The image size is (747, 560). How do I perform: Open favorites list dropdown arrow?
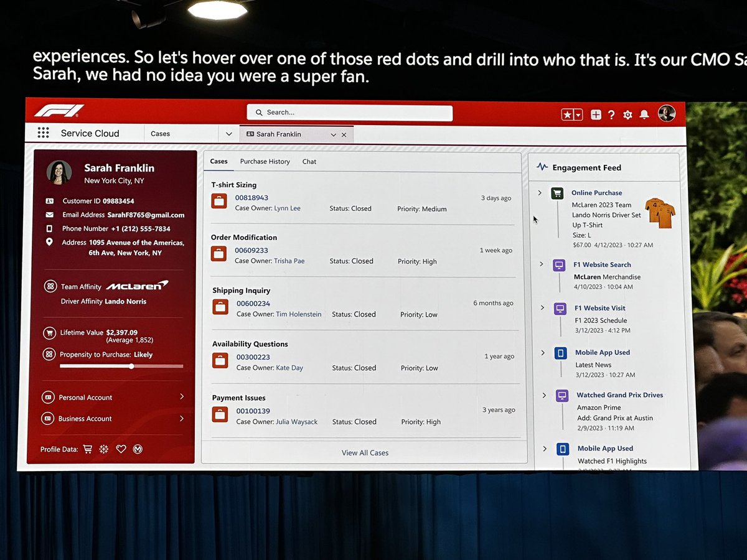pos(578,114)
